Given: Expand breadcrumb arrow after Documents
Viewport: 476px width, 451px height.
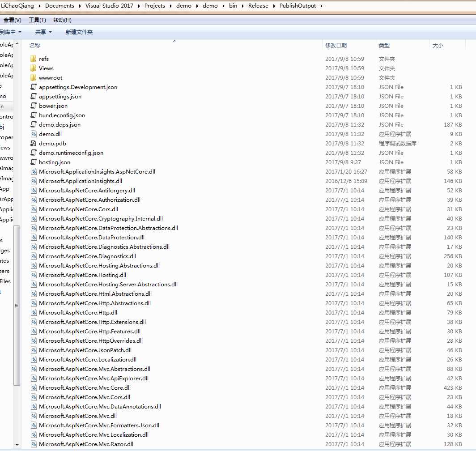Looking at the screenshot, I should [80, 6].
